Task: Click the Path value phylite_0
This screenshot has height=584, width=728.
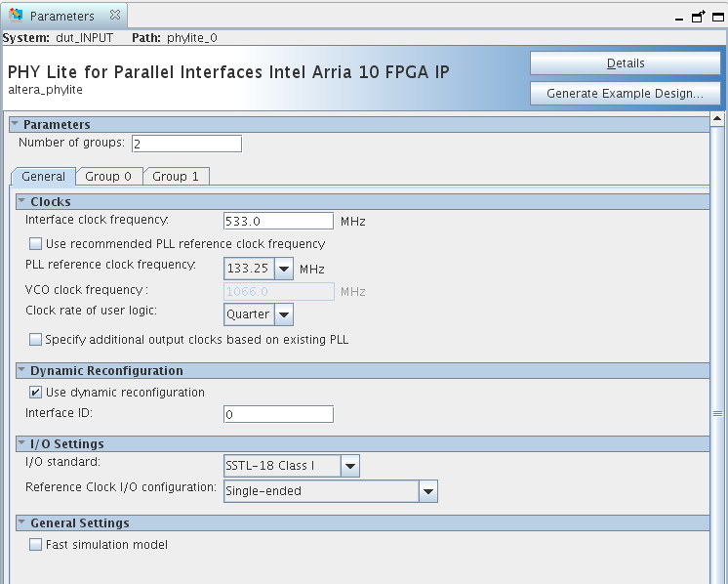Action: point(191,38)
